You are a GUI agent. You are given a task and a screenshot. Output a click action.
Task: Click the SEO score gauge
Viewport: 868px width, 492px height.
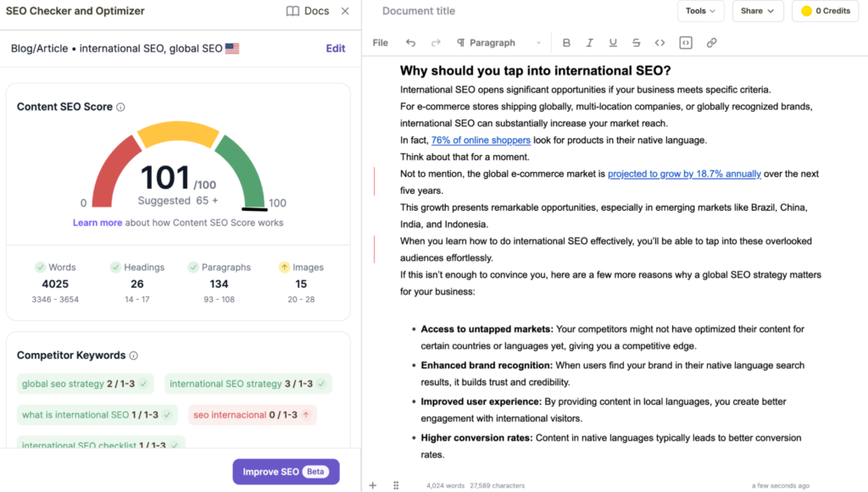(178, 165)
